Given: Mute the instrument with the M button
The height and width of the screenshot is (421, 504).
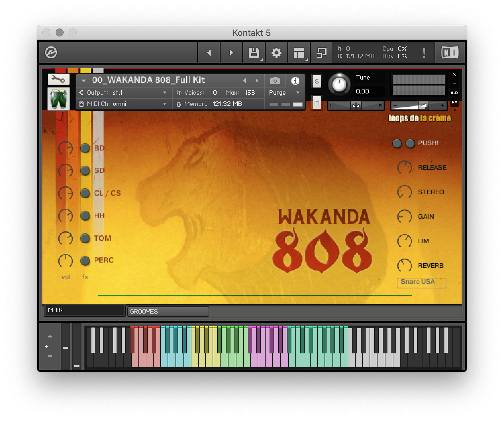Looking at the screenshot, I should pos(316,103).
